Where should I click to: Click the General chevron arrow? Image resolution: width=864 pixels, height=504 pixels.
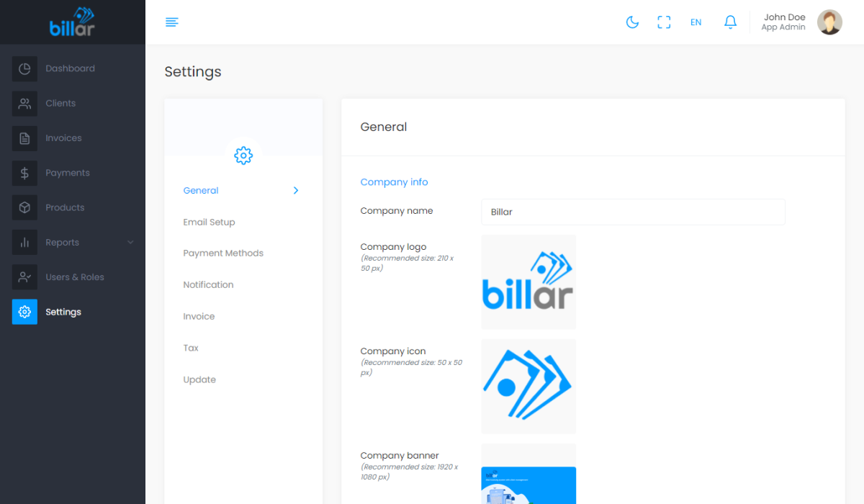tap(296, 191)
